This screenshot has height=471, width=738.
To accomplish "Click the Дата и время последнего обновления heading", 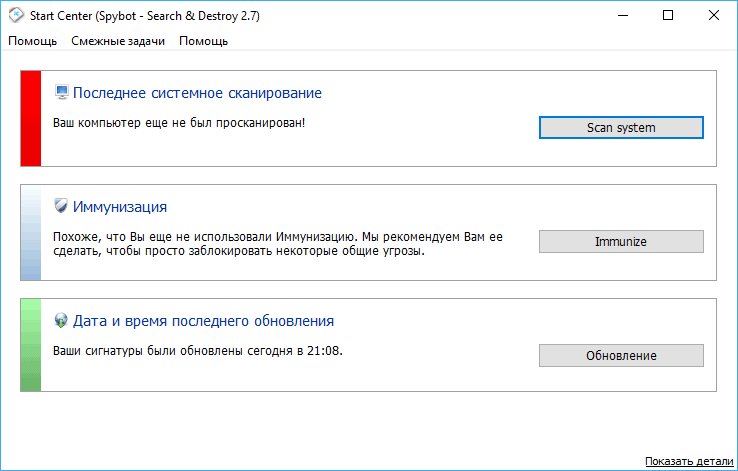I will point(203,321).
